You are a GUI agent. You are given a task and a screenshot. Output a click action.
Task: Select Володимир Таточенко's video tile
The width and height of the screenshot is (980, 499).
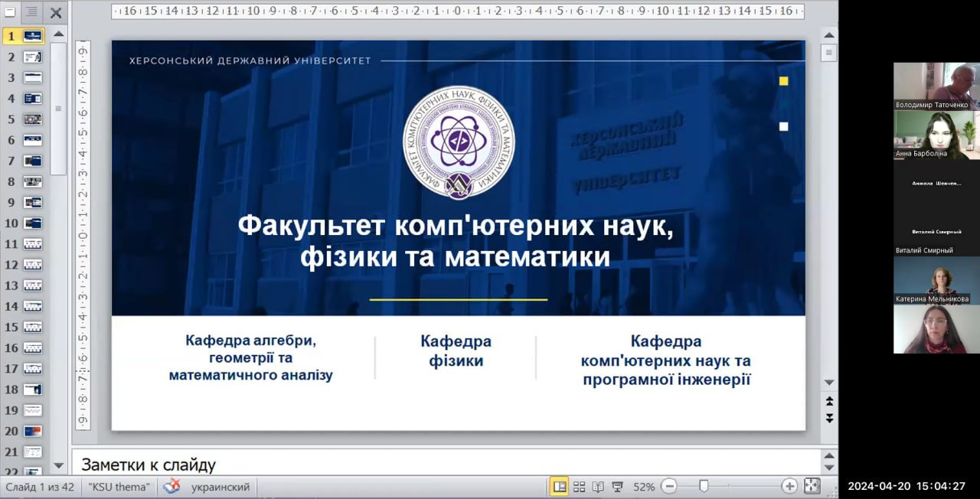[936, 86]
